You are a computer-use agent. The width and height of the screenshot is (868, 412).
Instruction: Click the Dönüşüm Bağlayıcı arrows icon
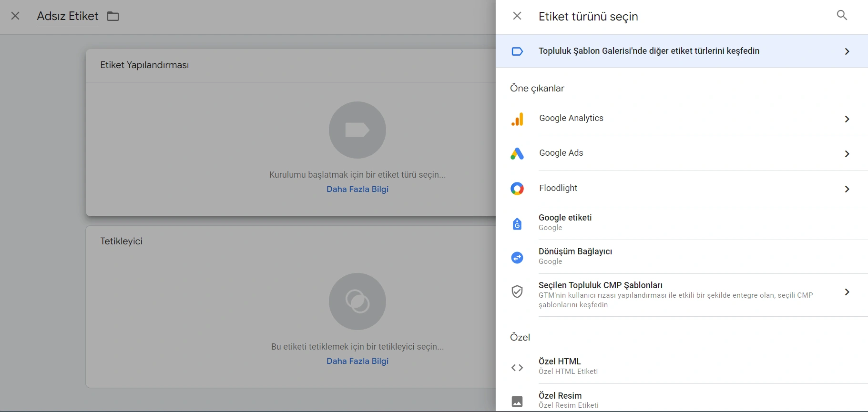[517, 258]
